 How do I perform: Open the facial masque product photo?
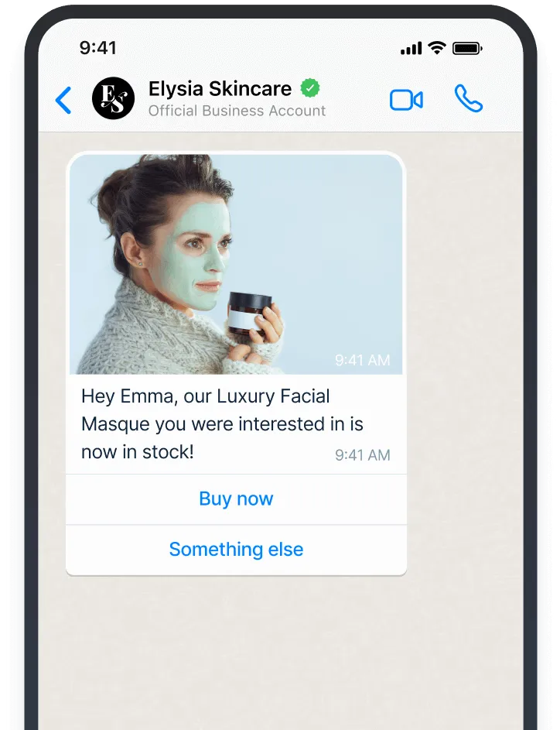pos(236,264)
